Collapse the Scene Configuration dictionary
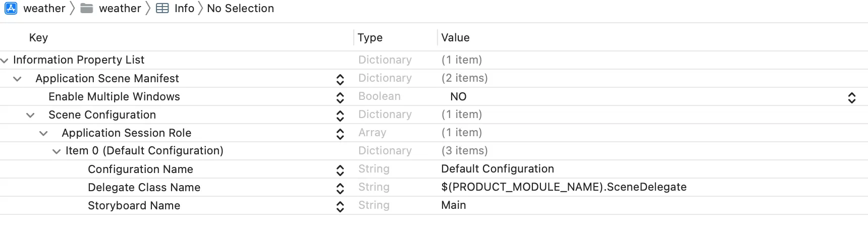The image size is (868, 229). click(x=30, y=115)
